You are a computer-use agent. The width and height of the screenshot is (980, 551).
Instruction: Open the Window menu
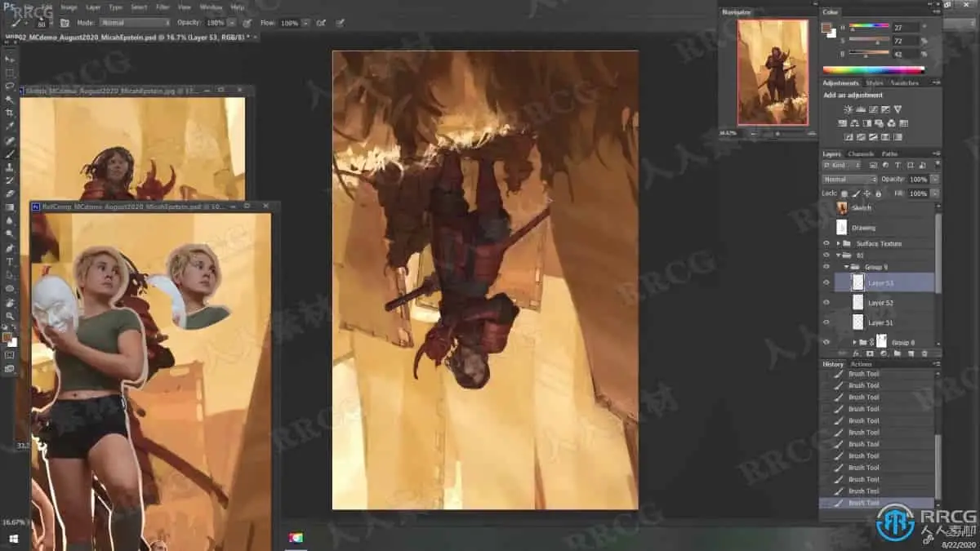(x=211, y=7)
